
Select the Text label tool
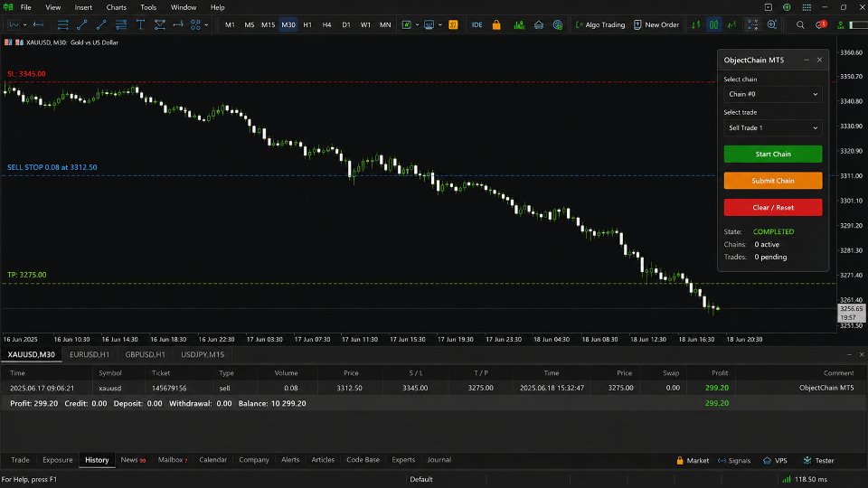[140, 24]
